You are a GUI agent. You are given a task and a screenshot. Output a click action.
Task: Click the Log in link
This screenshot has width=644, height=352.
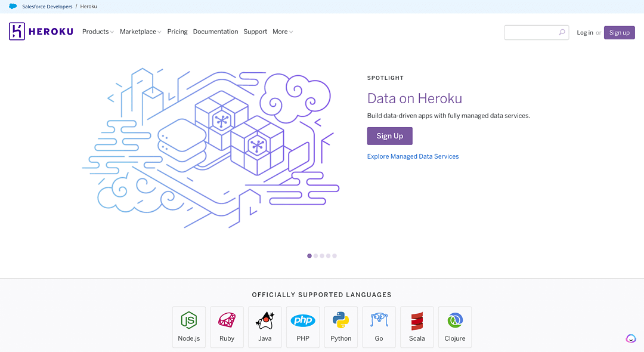pyautogui.click(x=585, y=32)
